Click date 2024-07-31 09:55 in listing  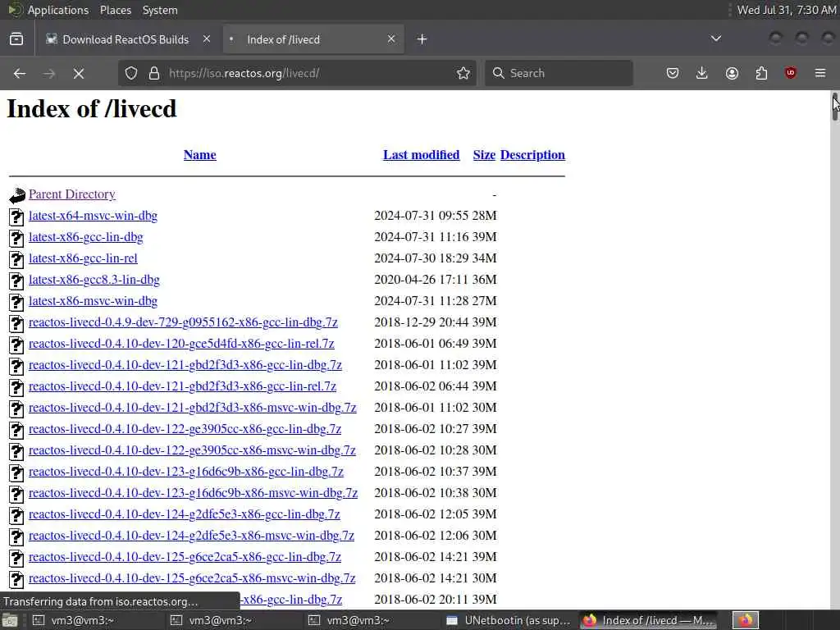coord(421,216)
